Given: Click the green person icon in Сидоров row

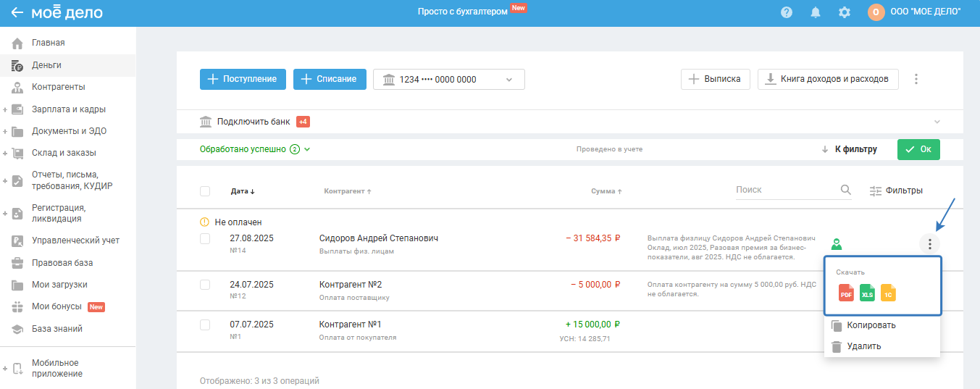Looking at the screenshot, I should tap(837, 244).
